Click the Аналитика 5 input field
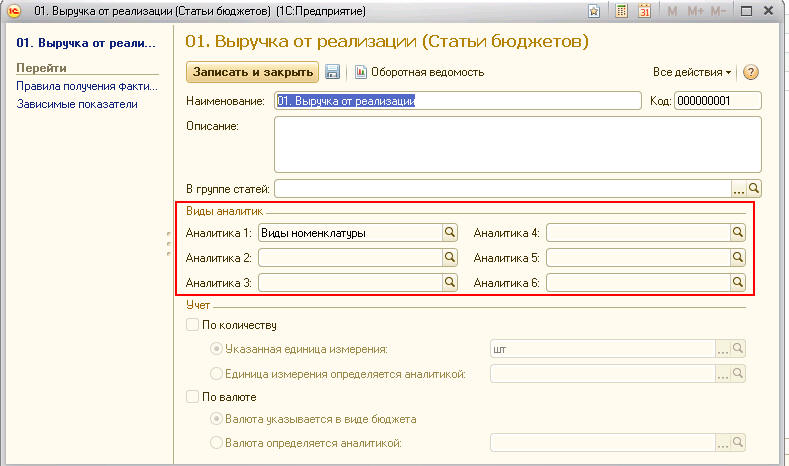The image size is (789, 466). pos(639,257)
